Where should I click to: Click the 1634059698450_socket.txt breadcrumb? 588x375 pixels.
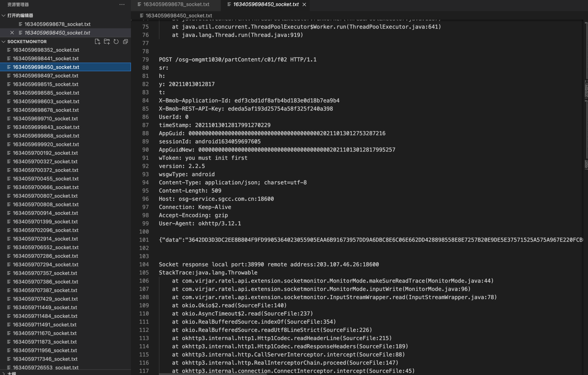point(179,16)
